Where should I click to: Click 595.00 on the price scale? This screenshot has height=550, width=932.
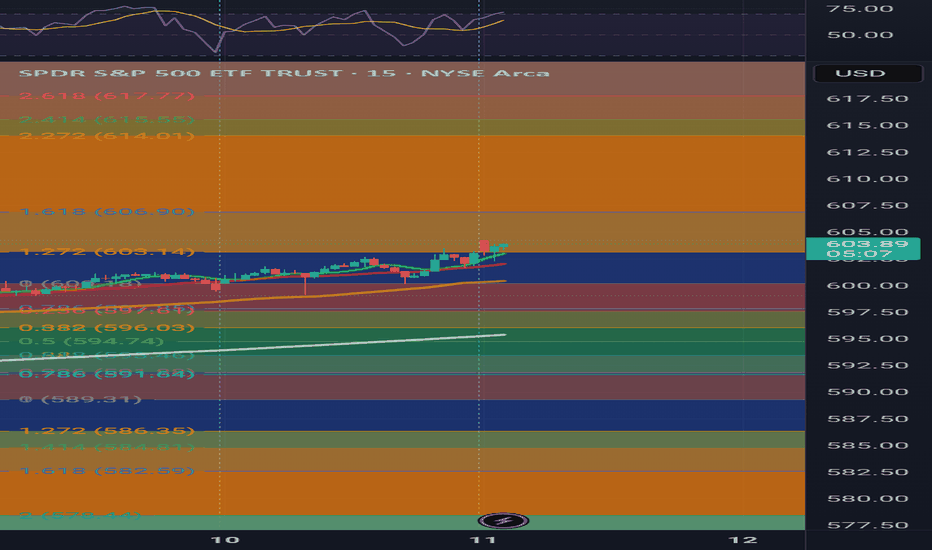tap(867, 339)
